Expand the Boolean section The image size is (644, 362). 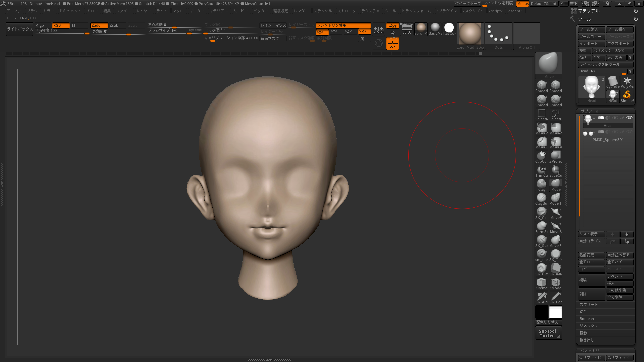click(587, 319)
